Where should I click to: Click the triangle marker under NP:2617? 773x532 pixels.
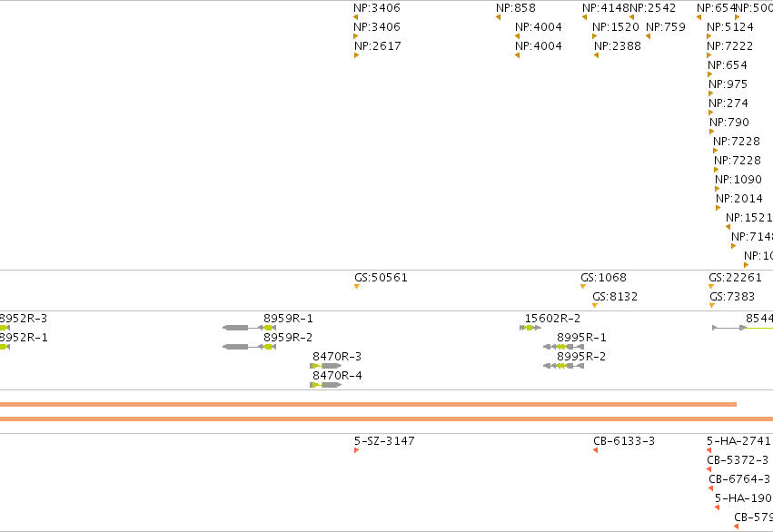356,55
